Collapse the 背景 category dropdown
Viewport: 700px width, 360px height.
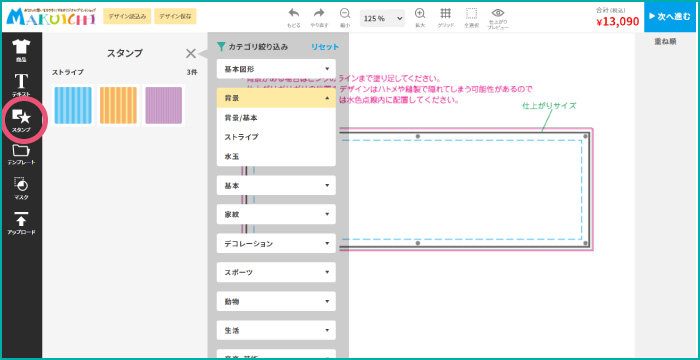[x=276, y=98]
